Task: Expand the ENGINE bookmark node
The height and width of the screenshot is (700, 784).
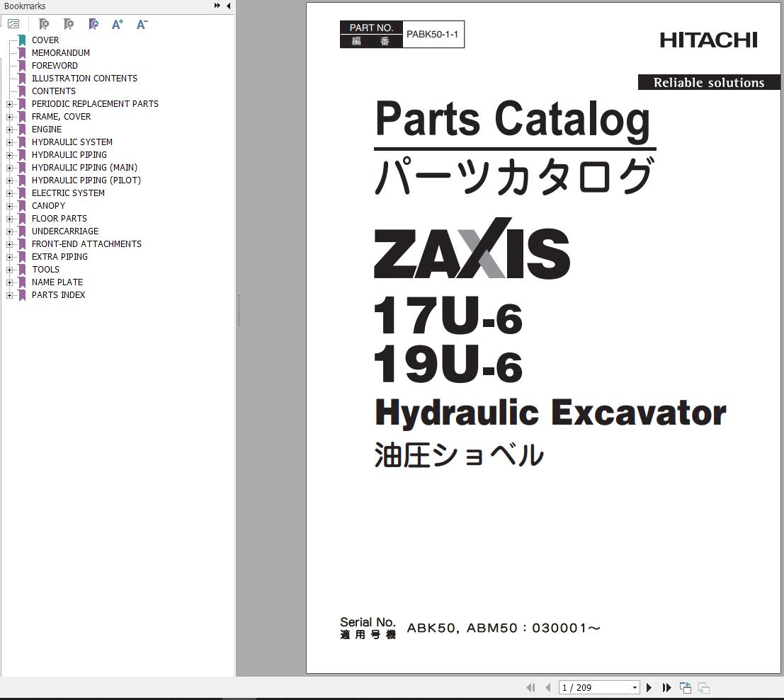Action: point(9,130)
